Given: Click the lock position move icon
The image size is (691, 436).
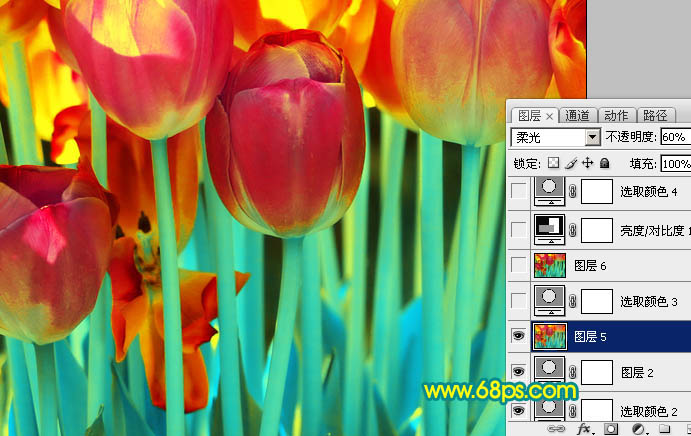Looking at the screenshot, I should point(587,163).
